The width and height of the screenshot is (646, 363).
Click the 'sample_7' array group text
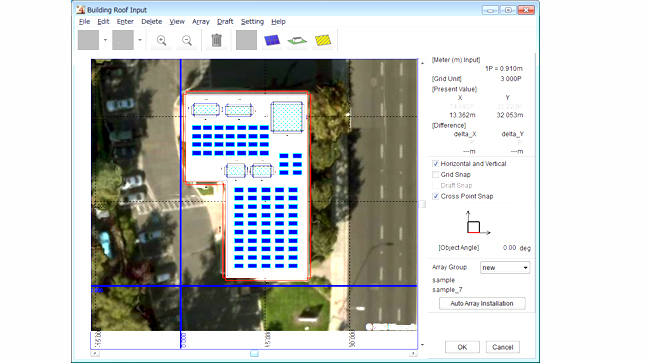point(447,290)
